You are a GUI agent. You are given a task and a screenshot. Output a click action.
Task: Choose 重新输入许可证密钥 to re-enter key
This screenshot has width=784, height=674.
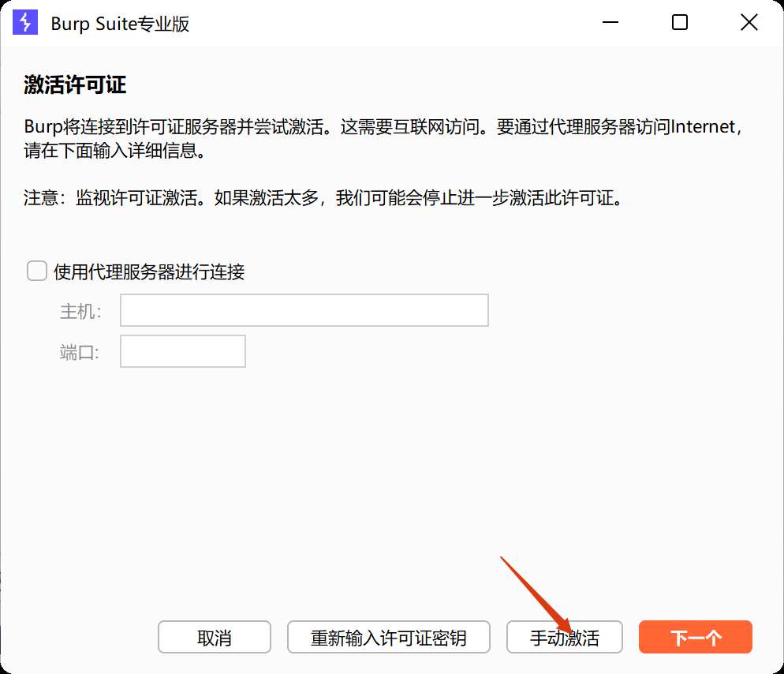pyautogui.click(x=388, y=638)
